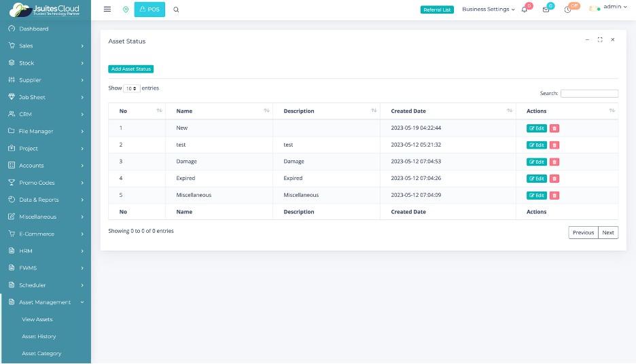The height and width of the screenshot is (364, 636).
Task: Click the trash icon for Expired row
Action: pos(554,179)
